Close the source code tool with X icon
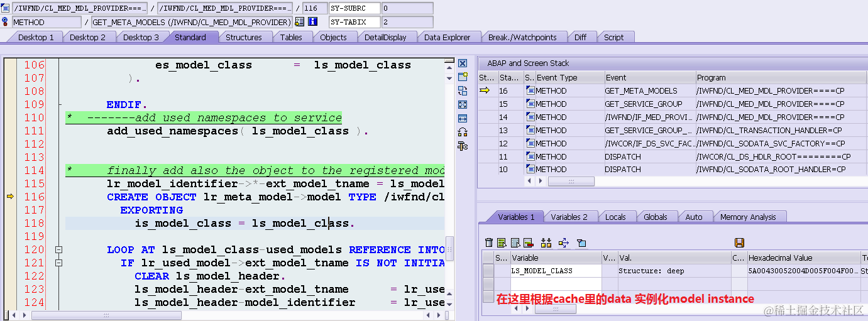 click(463, 63)
